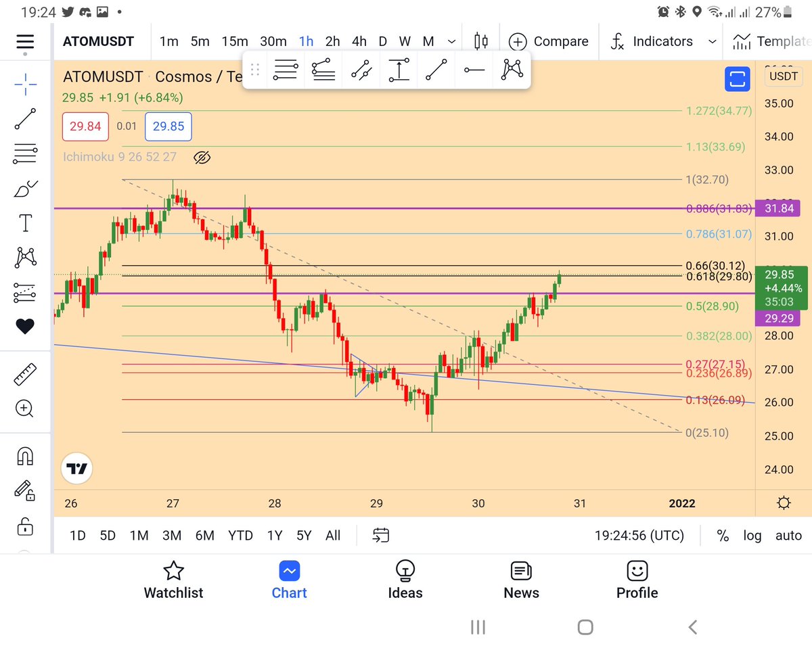Grab the floating toolbar drag handle
The height and width of the screenshot is (650, 812).
pos(255,70)
